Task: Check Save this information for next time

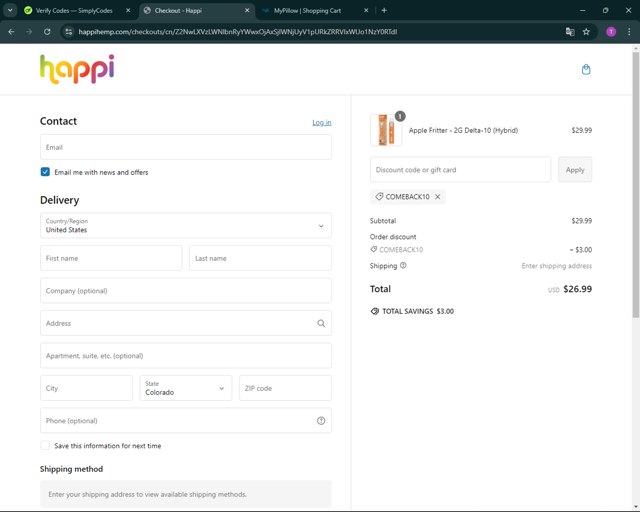Action: [45, 445]
